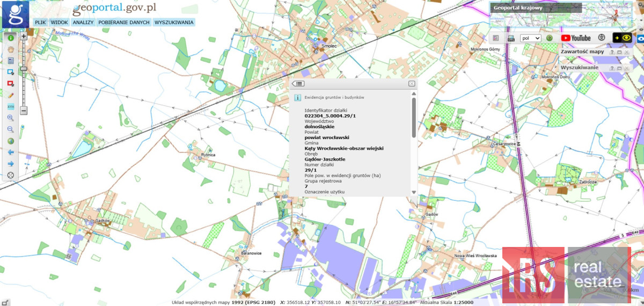Go to previous map view arrow
The image size is (644, 306).
(10, 152)
